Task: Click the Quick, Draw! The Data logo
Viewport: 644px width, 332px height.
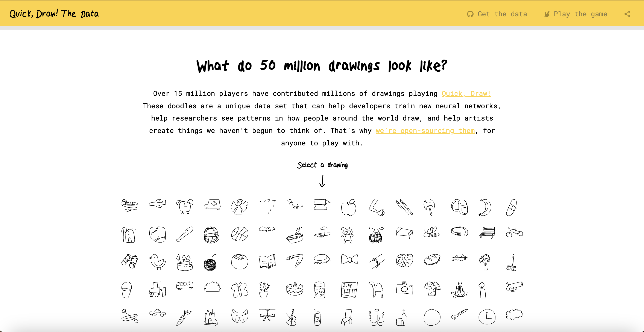Action: (54, 14)
